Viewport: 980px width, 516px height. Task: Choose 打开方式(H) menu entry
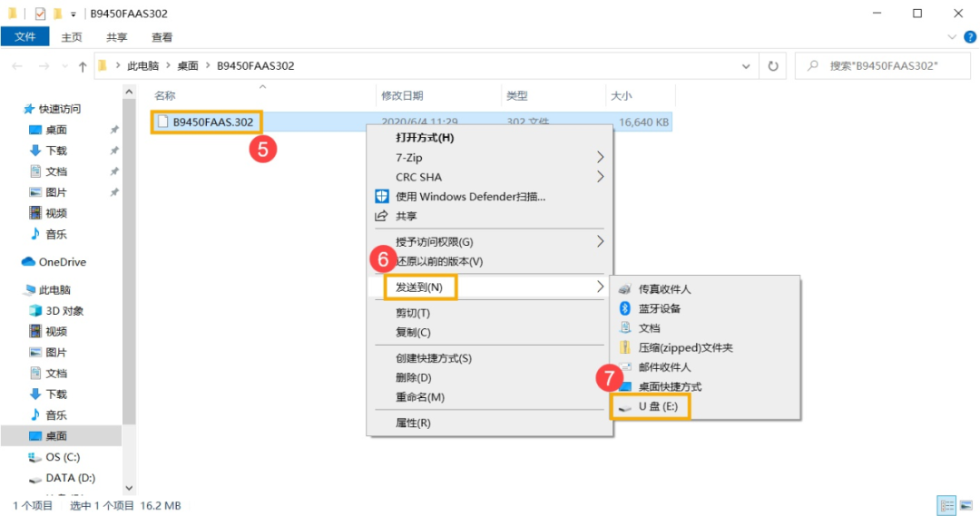[425, 138]
